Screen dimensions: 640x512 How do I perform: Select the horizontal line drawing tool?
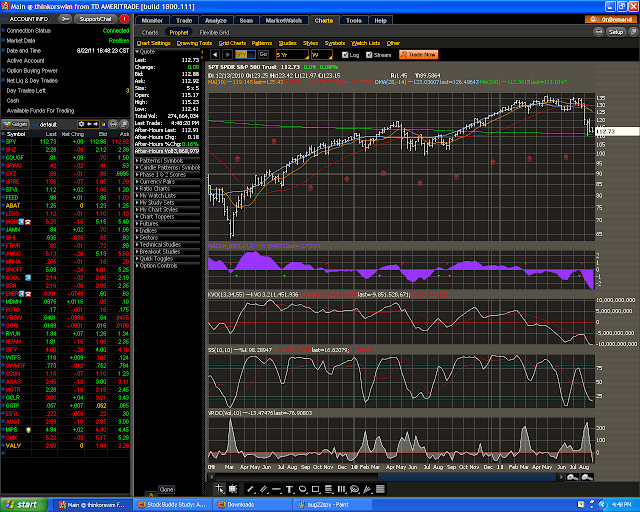[276, 489]
